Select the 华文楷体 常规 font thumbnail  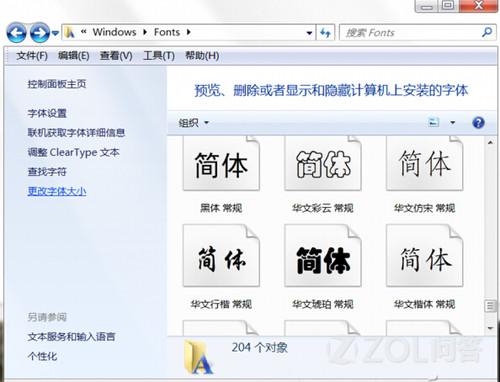coord(425,255)
